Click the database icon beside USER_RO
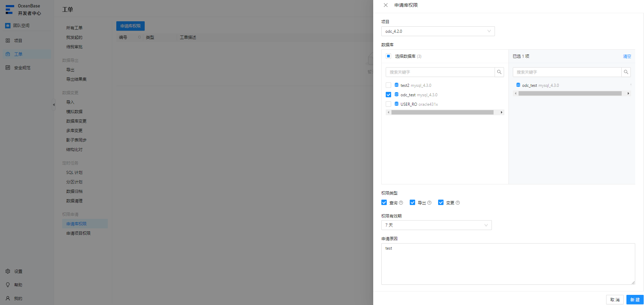 point(397,104)
